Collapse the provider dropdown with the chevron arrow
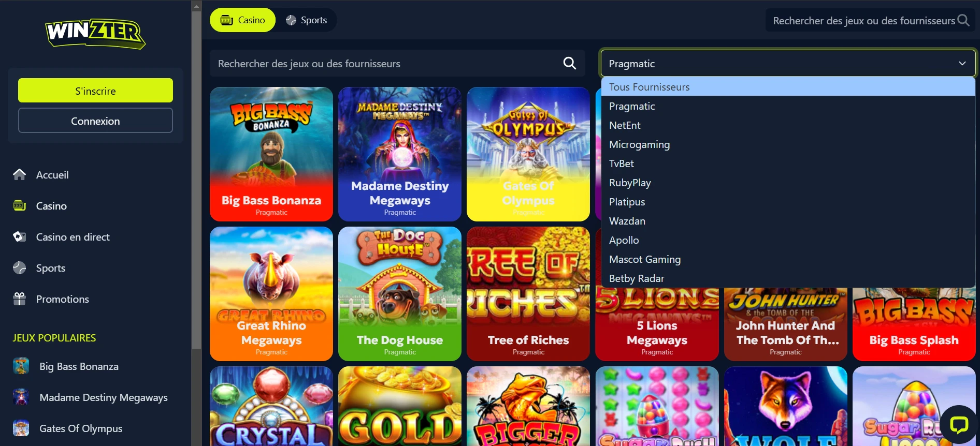The width and height of the screenshot is (980, 446). (962, 63)
